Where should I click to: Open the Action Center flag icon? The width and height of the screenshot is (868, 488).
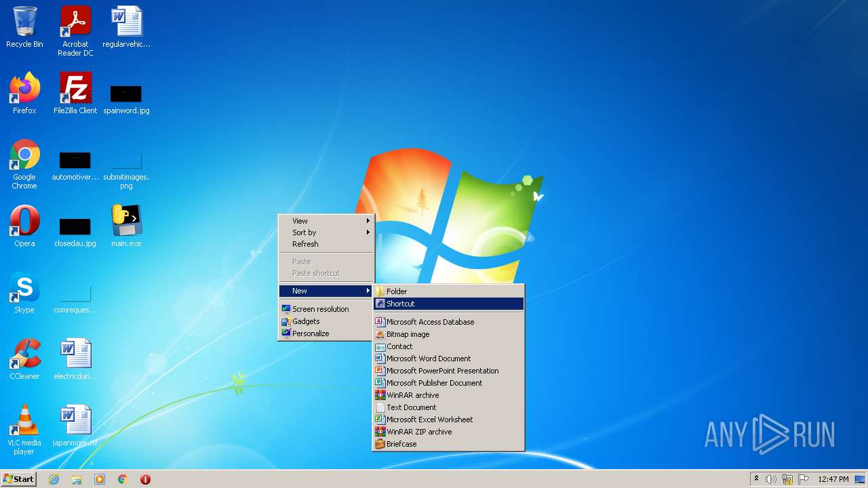tap(804, 479)
